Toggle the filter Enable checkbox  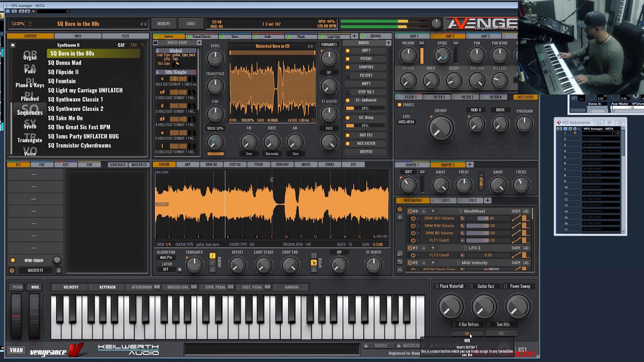click(x=399, y=105)
